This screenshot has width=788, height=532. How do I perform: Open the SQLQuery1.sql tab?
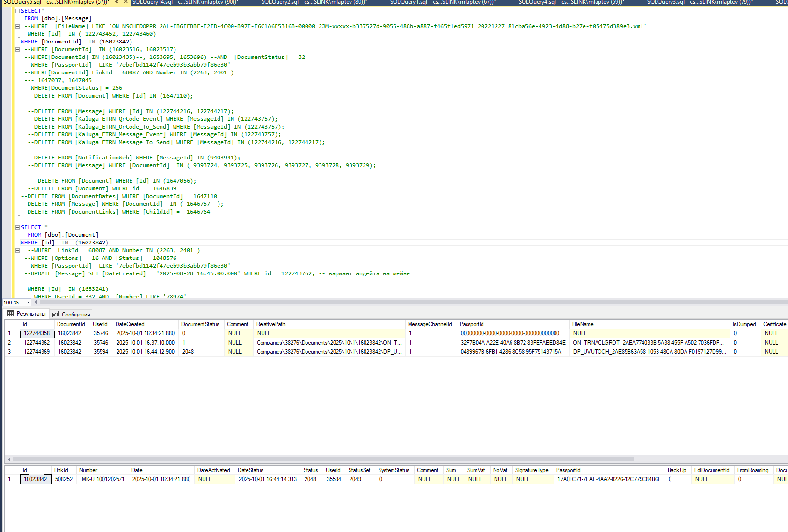pyautogui.click(x=443, y=2)
